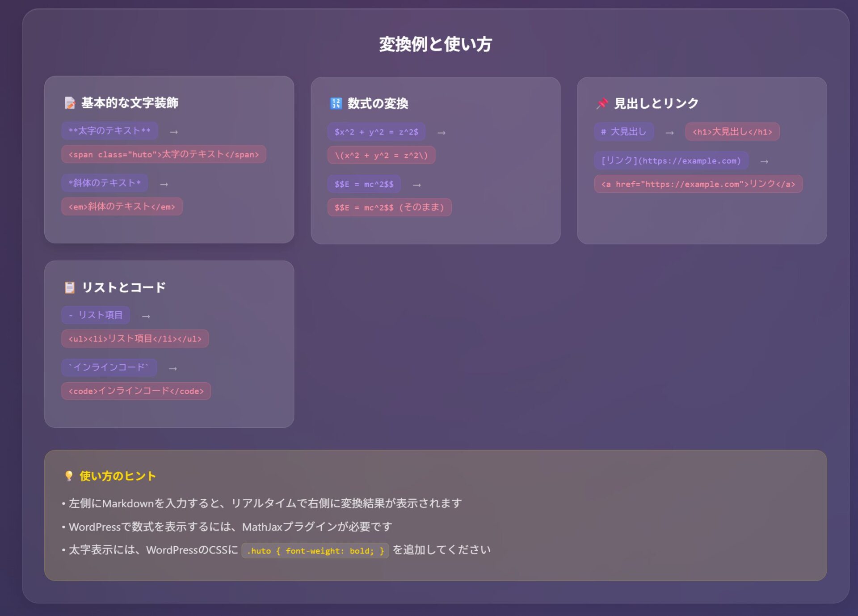Click the $x^2 + y^2 = z^2$ chip
Screen dimensions: 858x616
pyautogui.click(x=376, y=132)
